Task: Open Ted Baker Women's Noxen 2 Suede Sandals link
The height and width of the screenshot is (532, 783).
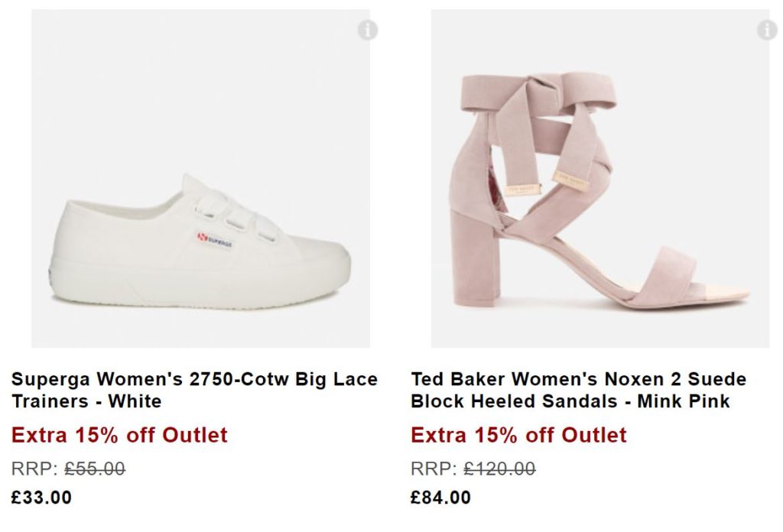Action: [578, 390]
